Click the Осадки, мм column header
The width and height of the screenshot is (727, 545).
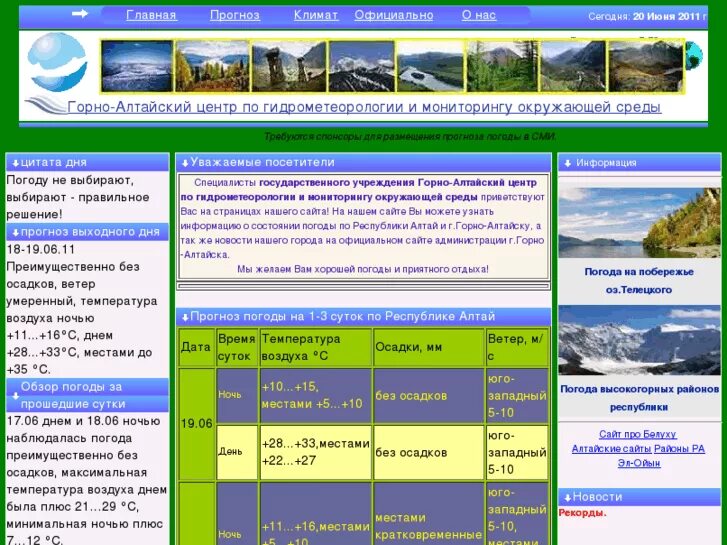point(429,347)
